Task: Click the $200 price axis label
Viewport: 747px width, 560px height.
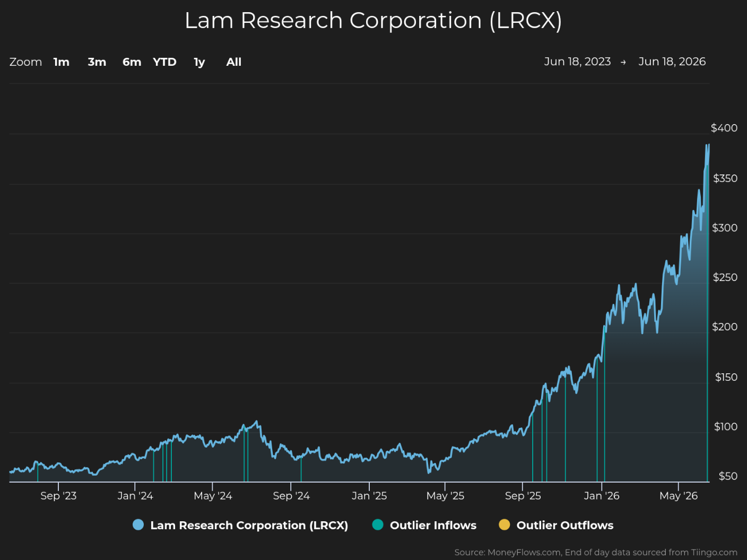Action: click(725, 327)
